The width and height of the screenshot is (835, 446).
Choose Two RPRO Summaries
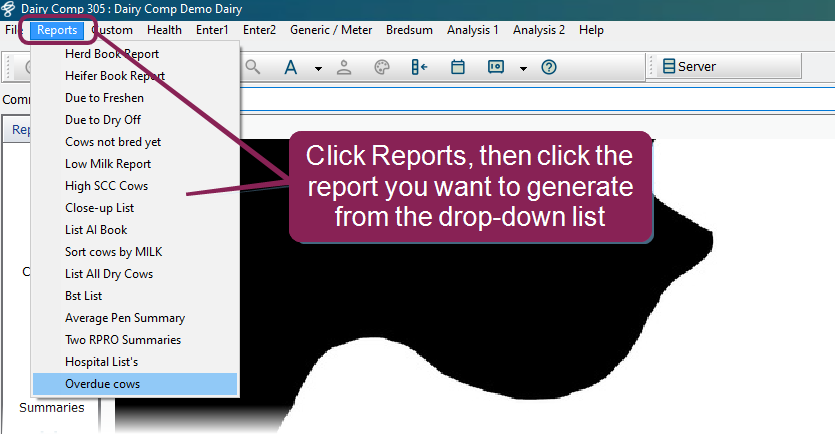tap(135, 340)
